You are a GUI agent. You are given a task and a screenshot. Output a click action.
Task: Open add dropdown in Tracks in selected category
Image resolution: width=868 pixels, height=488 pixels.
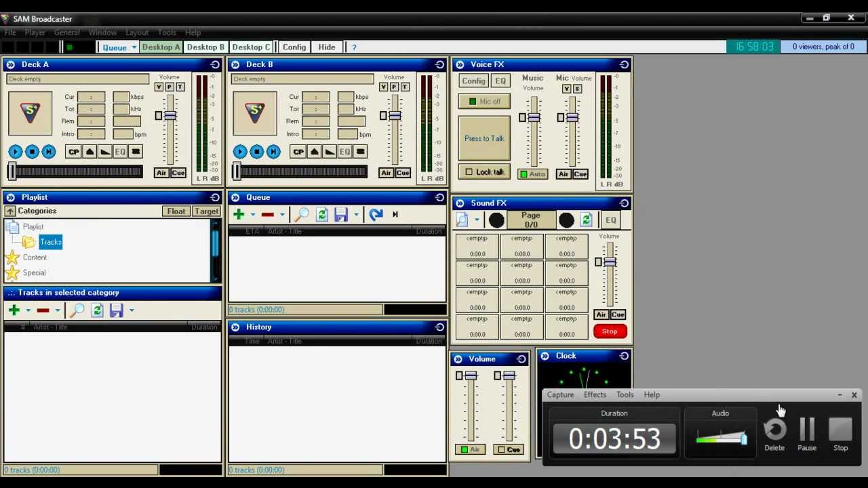pyautogui.click(x=28, y=311)
